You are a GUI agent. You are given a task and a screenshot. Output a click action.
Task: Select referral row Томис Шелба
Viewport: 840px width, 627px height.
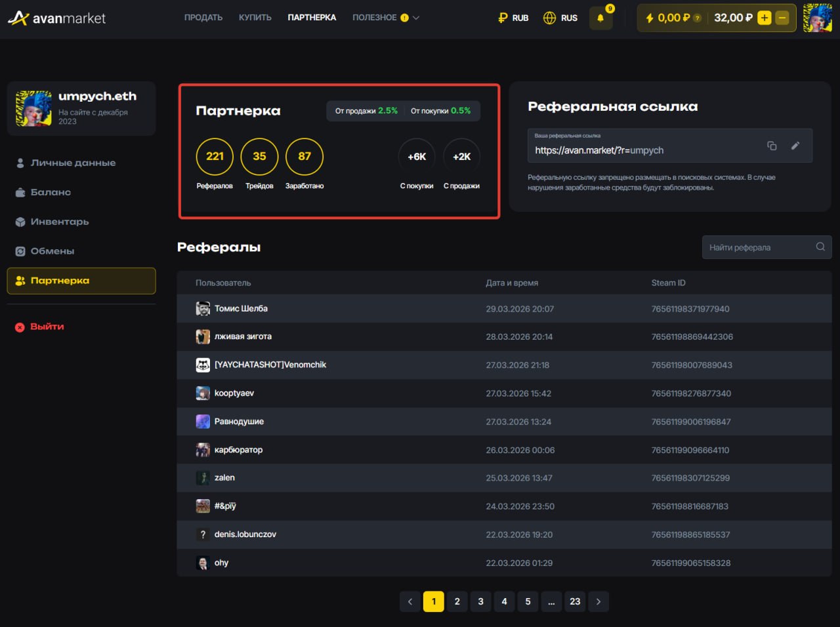tap(241, 309)
